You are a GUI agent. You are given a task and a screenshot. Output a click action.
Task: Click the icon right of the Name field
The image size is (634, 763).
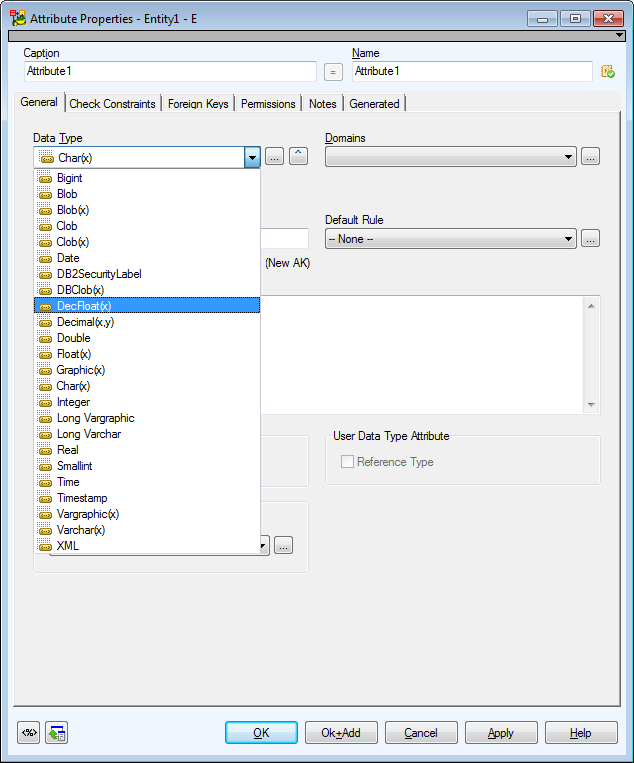click(x=607, y=72)
